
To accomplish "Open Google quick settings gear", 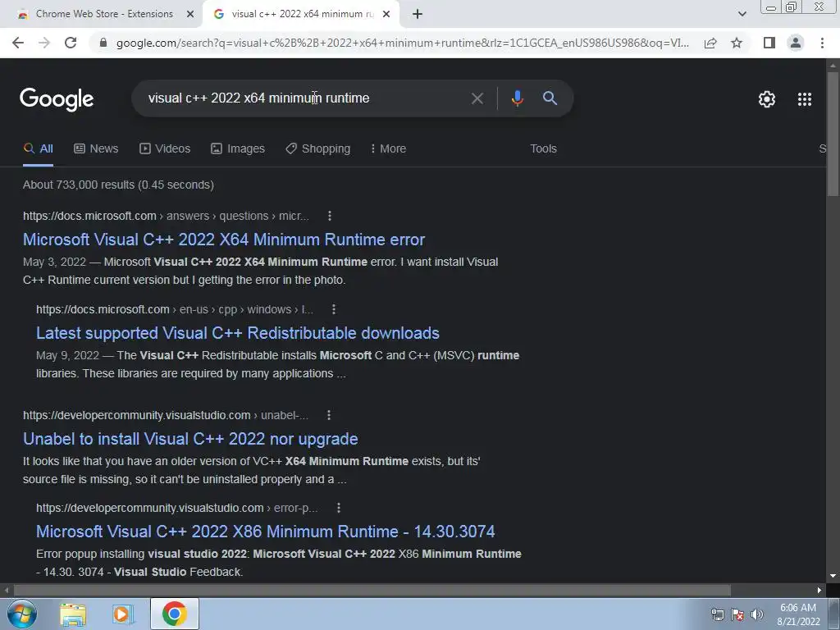I will pos(767,99).
